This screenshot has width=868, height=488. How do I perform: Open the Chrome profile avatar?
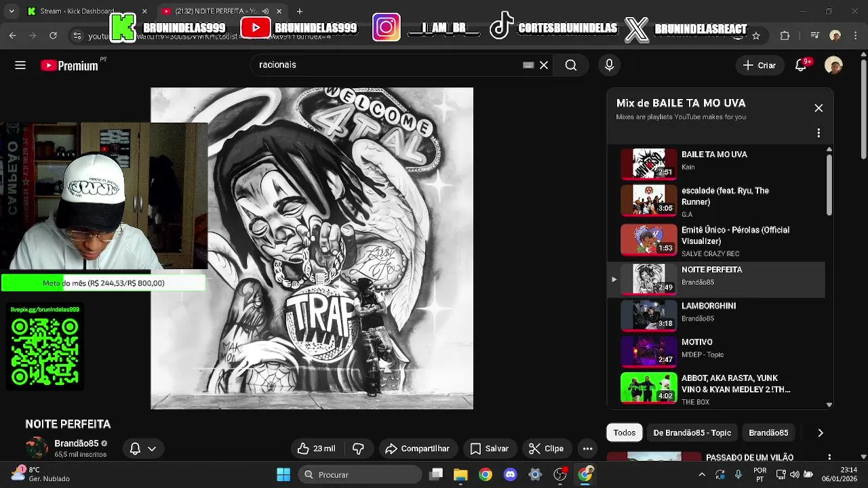835,36
